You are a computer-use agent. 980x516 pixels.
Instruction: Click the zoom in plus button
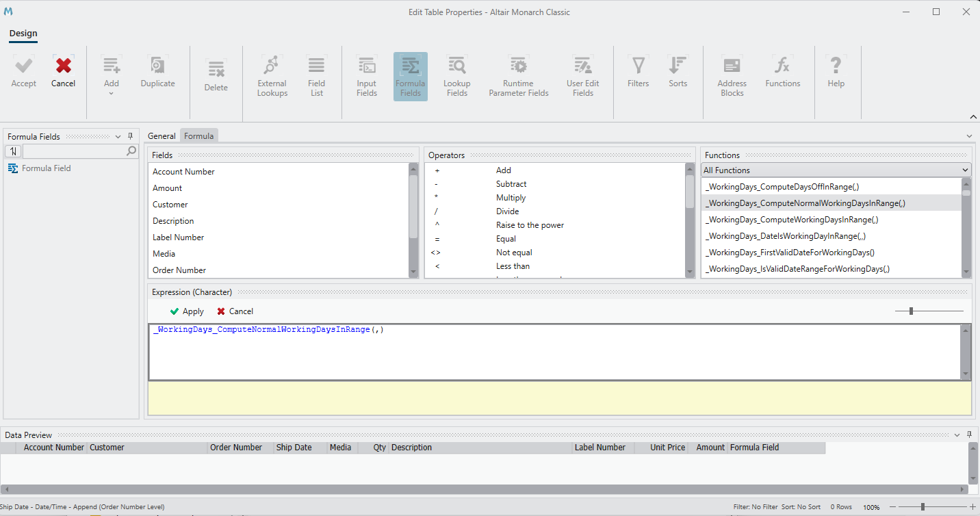pos(972,507)
